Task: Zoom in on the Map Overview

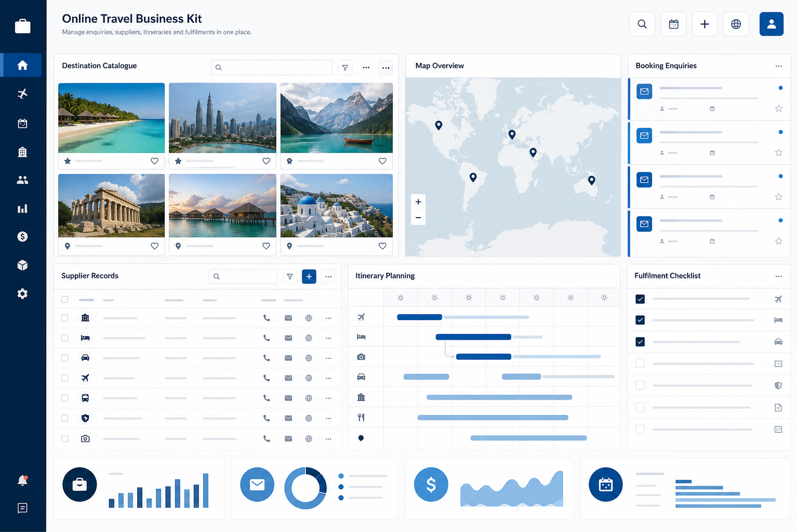Action: [418, 202]
